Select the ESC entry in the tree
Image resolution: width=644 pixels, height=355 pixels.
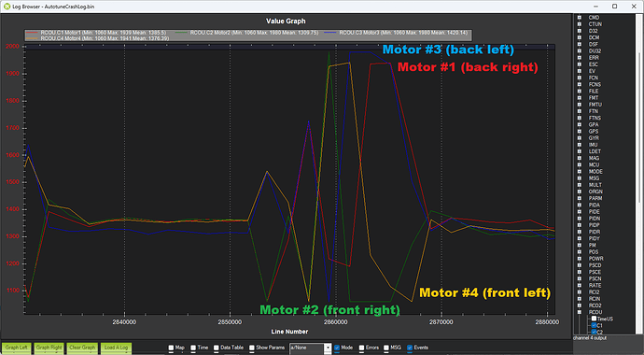[593, 64]
